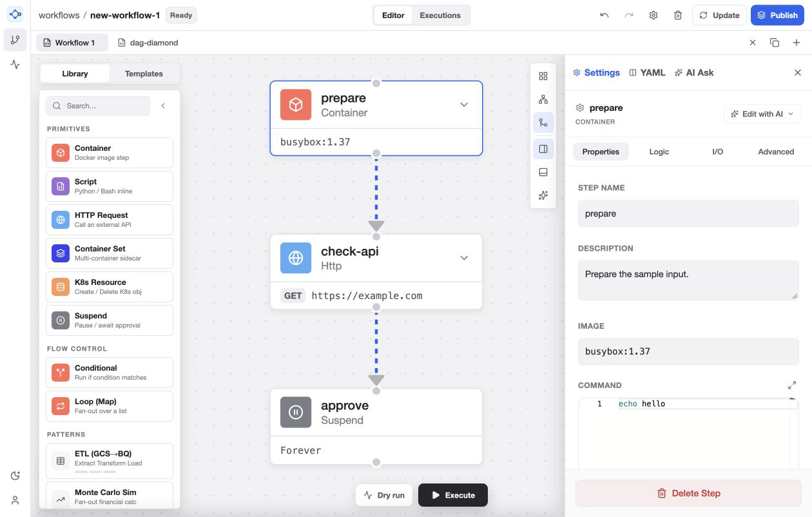Click the app logo icon

tap(15, 14)
